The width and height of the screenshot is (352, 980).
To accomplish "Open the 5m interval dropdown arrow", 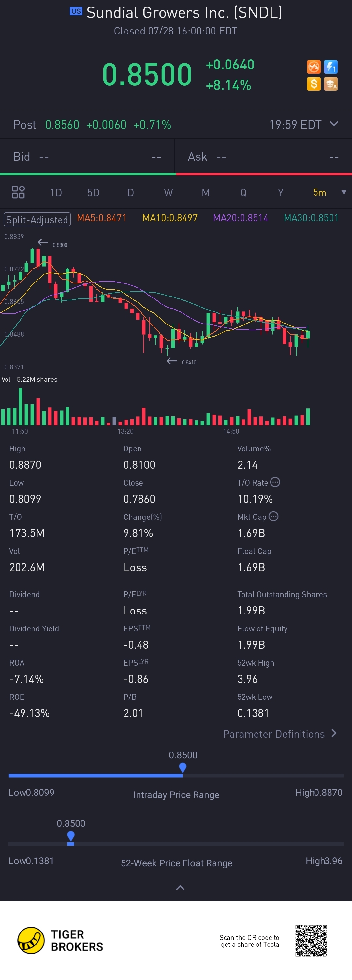I will (x=344, y=192).
